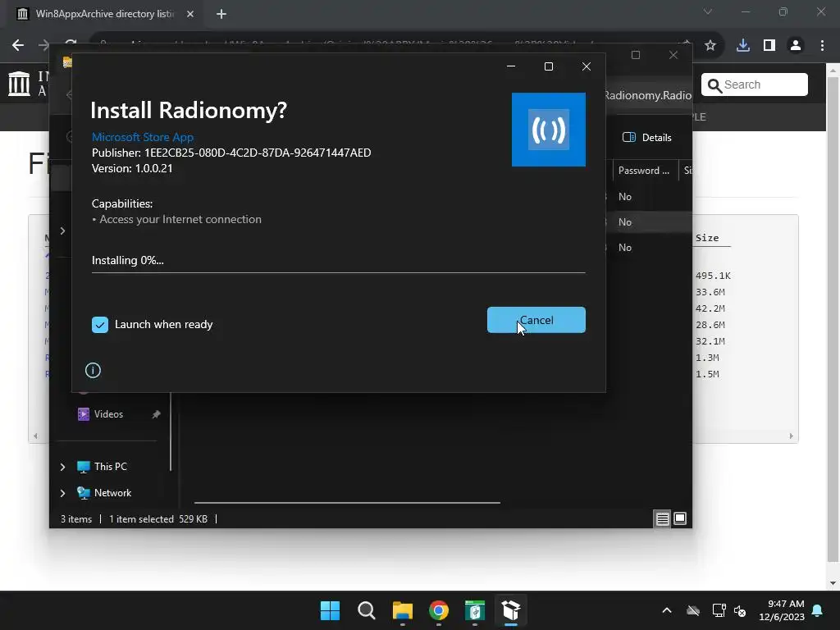
Task: Open Chrome downloads icon
Action: pos(742,46)
